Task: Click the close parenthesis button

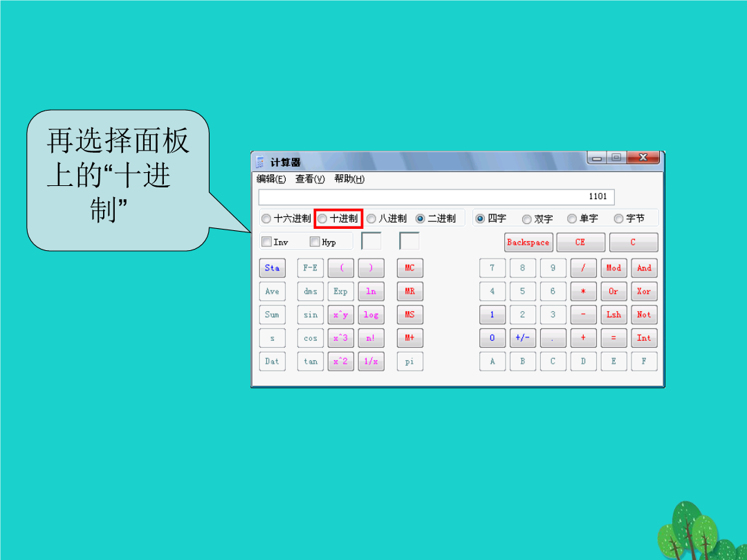Action: tap(371, 268)
